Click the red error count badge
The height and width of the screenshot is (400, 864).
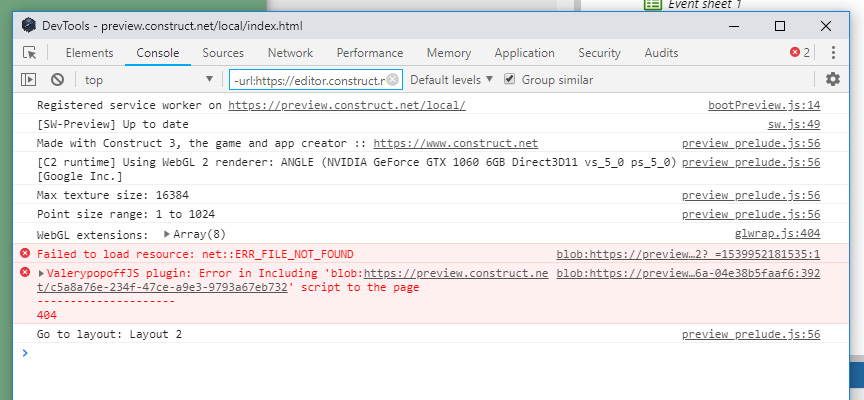(x=800, y=52)
